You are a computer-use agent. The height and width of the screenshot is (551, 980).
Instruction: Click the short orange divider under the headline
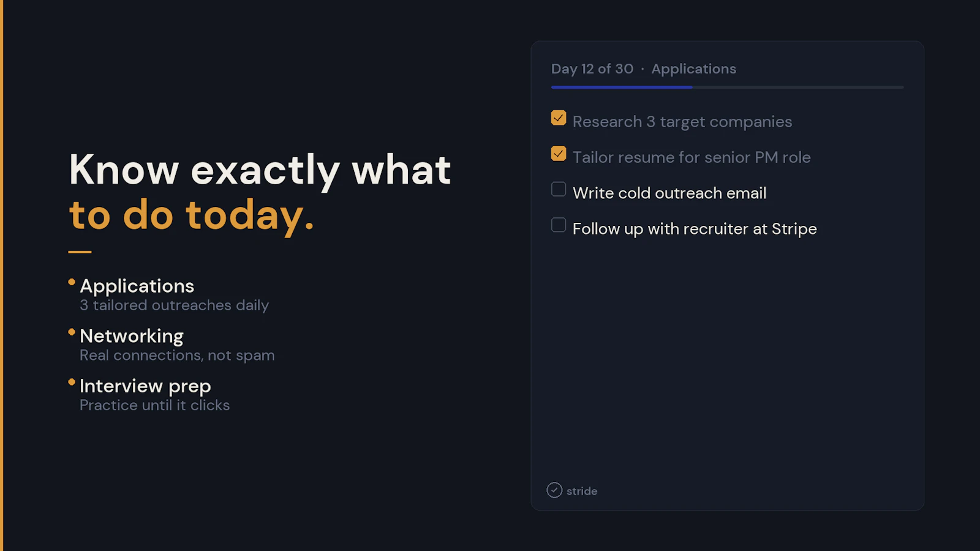click(x=80, y=252)
